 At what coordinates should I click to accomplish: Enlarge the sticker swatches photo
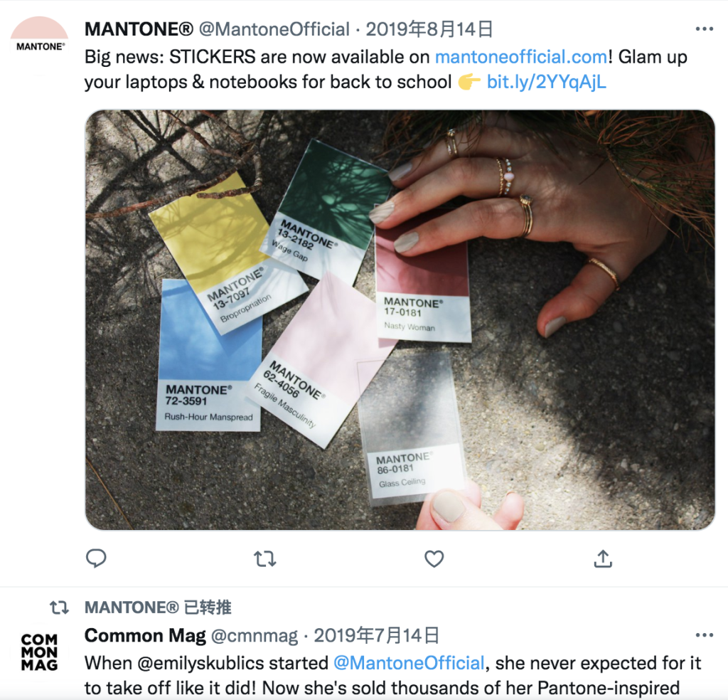tap(400, 320)
